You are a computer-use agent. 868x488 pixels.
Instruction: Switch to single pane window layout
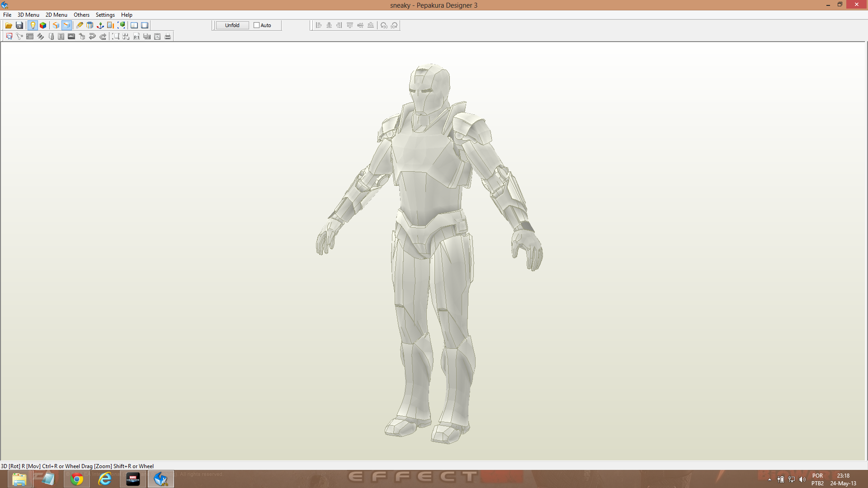click(145, 25)
